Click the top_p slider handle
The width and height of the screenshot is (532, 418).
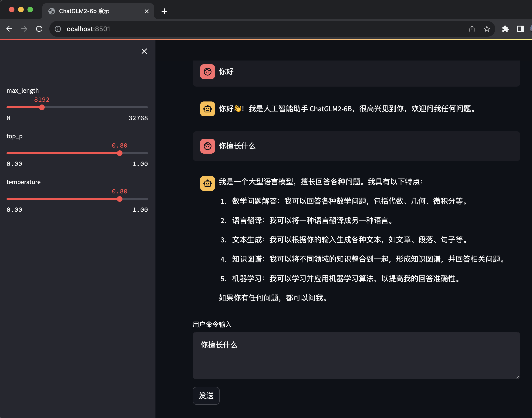coord(120,153)
